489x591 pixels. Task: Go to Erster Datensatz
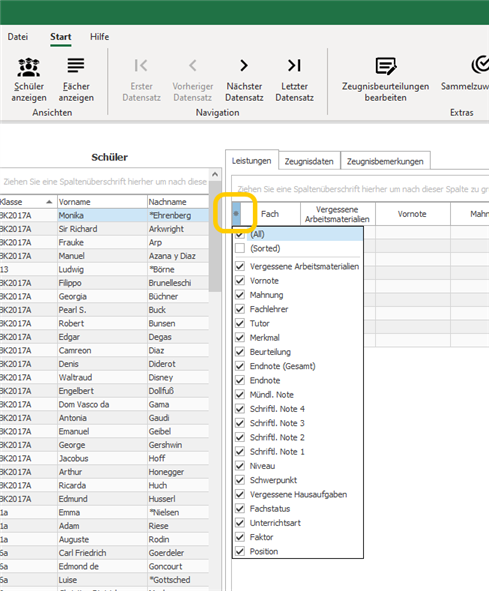tap(141, 80)
